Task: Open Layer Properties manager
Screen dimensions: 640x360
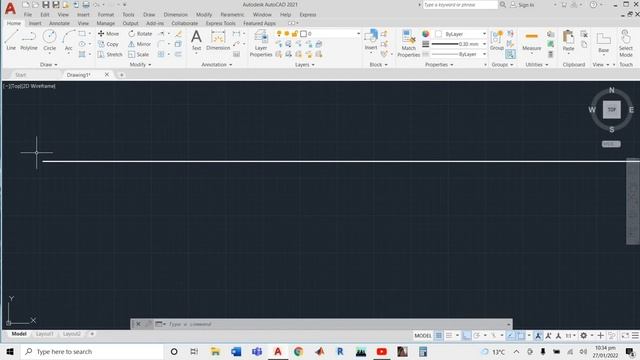Action: click(261, 43)
